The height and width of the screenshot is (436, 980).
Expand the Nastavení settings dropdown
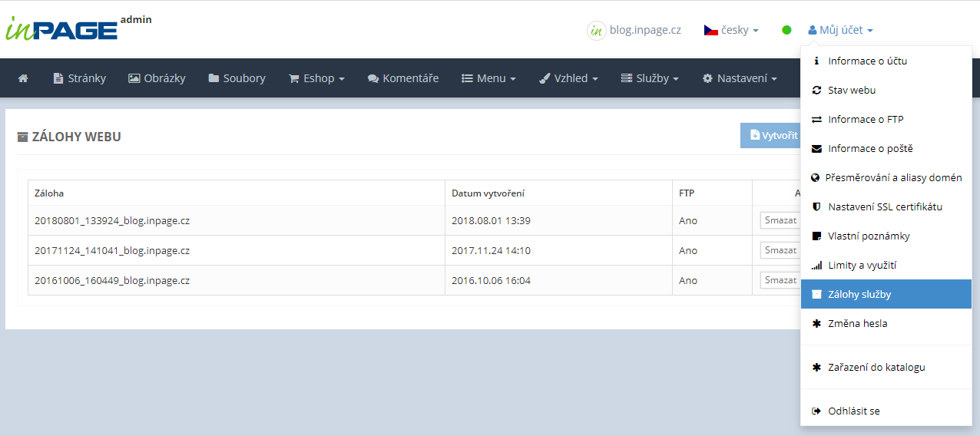pos(740,78)
